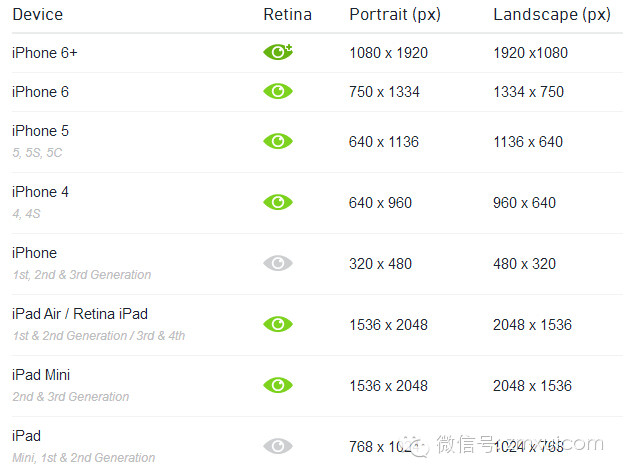The height and width of the screenshot is (475, 623).
Task: Click the gray eye icon for original iPhone
Action: coord(277,263)
